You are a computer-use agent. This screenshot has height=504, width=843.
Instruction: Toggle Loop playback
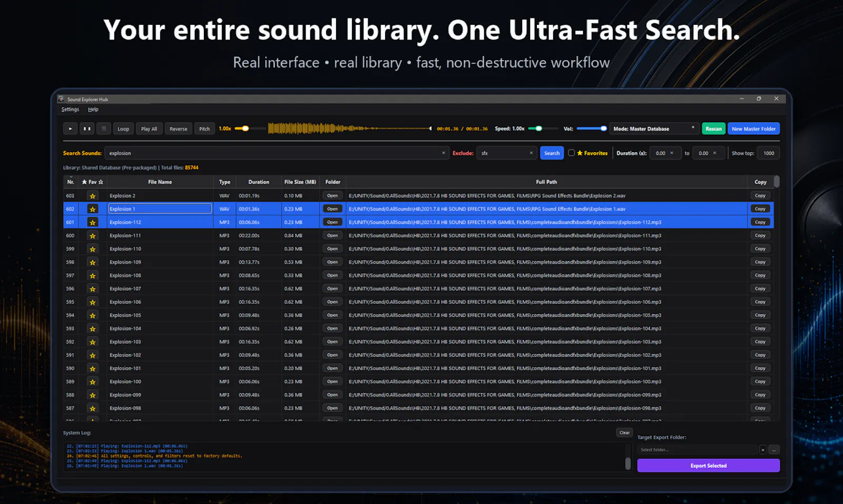click(x=123, y=129)
